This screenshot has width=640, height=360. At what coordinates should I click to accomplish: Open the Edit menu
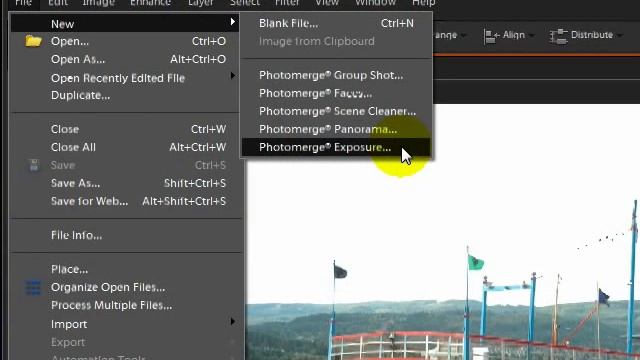coord(58,3)
